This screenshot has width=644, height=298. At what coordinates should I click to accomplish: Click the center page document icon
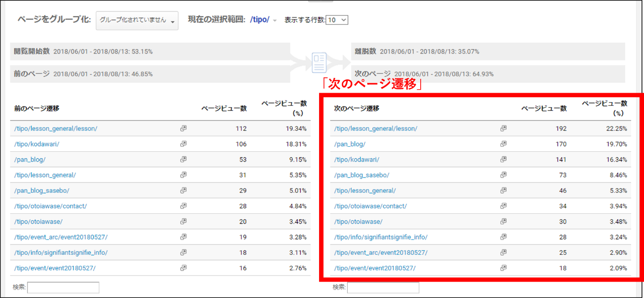[320, 62]
